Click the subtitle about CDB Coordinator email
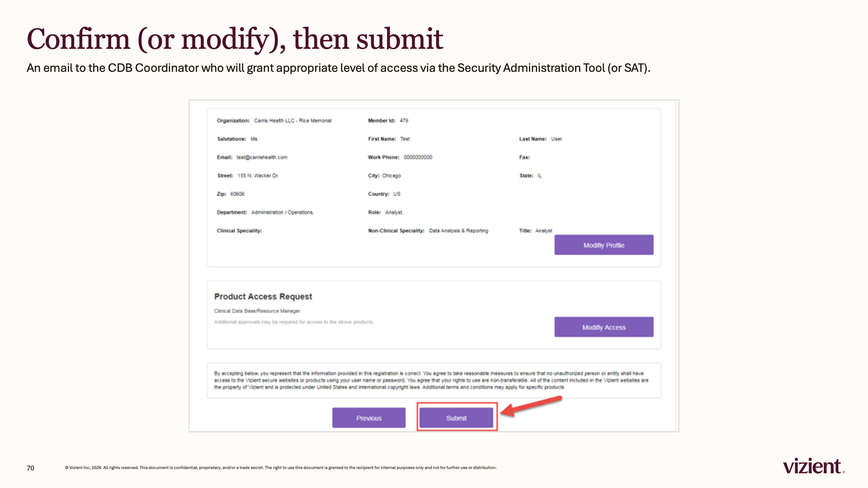The height and width of the screenshot is (488, 868). [x=339, y=68]
